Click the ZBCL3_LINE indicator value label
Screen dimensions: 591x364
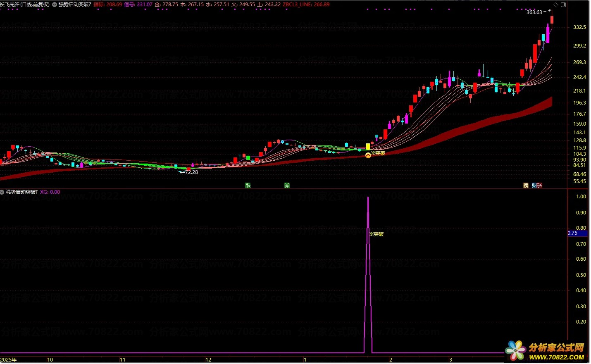pos(306,5)
